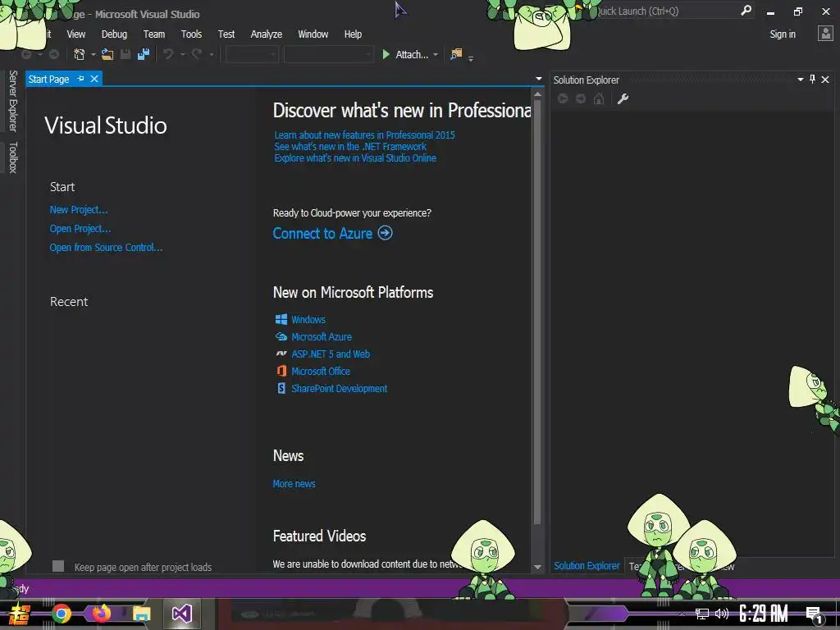Click the SharePoint Development icon

click(281, 388)
